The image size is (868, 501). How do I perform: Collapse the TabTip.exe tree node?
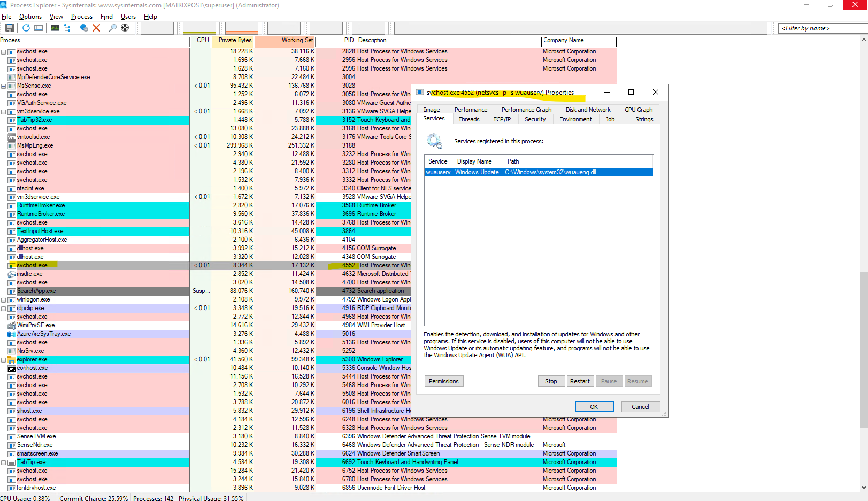click(3, 462)
